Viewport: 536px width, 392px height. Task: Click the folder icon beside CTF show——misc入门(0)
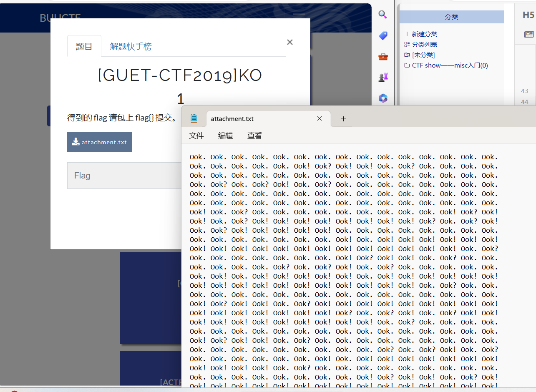click(407, 65)
